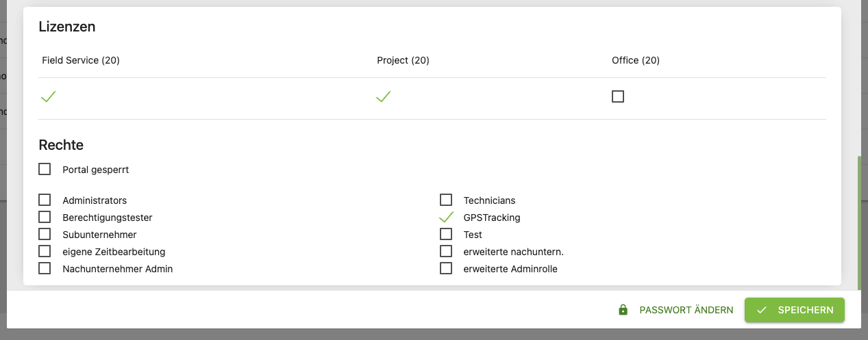Toggle the eigene Zeitbearbeitung checkbox
Image resolution: width=868 pixels, height=340 pixels.
tap(45, 251)
